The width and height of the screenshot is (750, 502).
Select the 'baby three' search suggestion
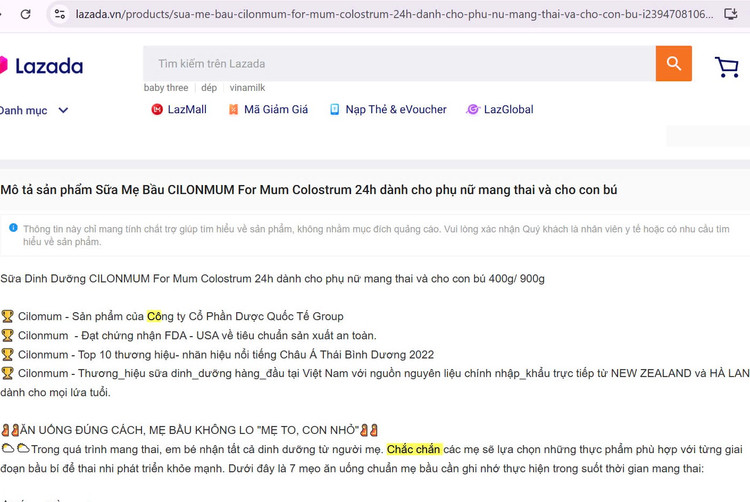click(166, 88)
